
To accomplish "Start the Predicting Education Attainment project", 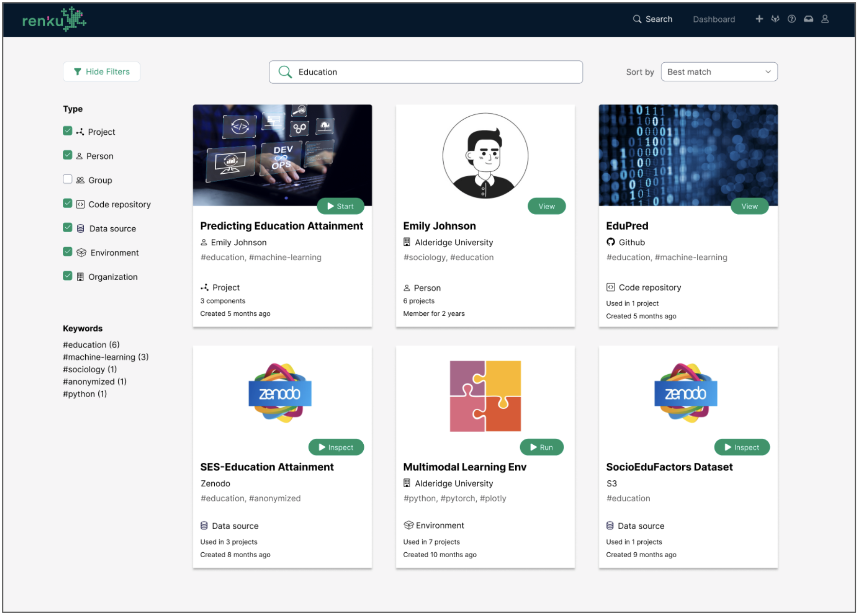I will tap(340, 206).
